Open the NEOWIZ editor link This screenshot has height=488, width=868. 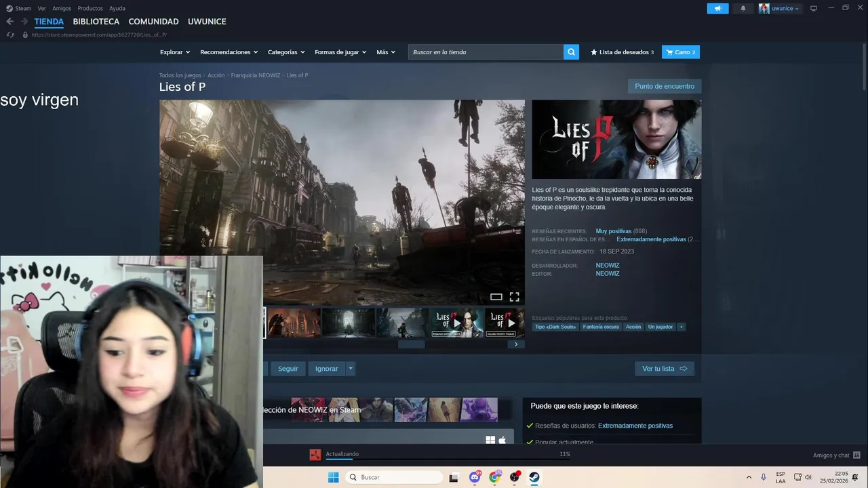click(x=608, y=274)
